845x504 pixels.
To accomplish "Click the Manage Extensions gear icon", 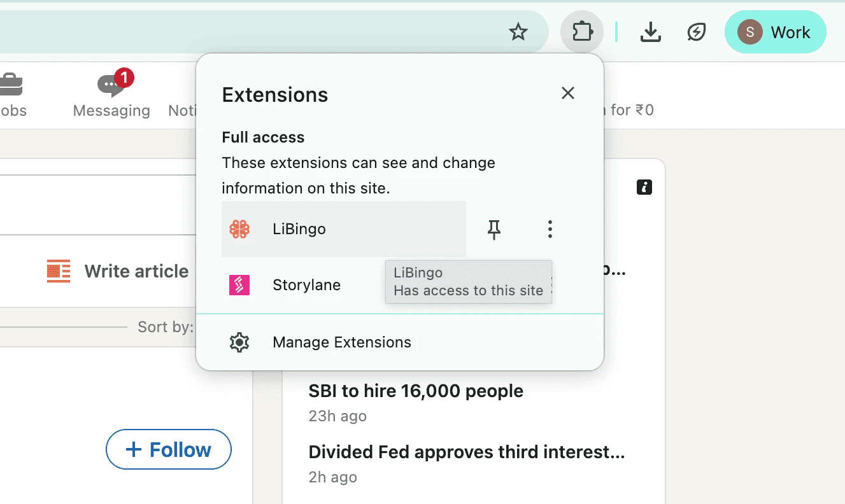I will point(239,342).
